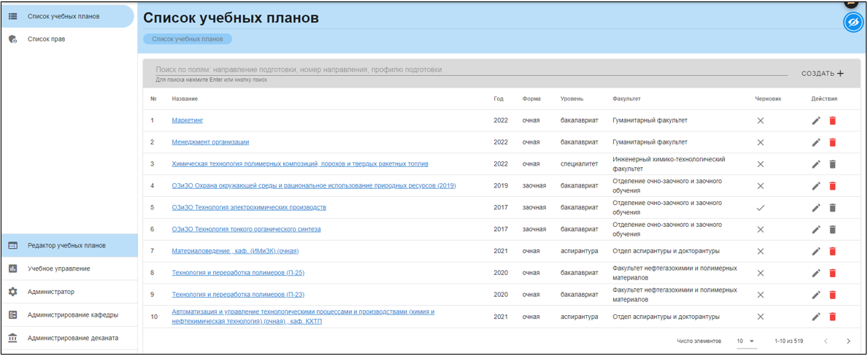Open the items-per-page dropdown showing 10

click(x=745, y=341)
